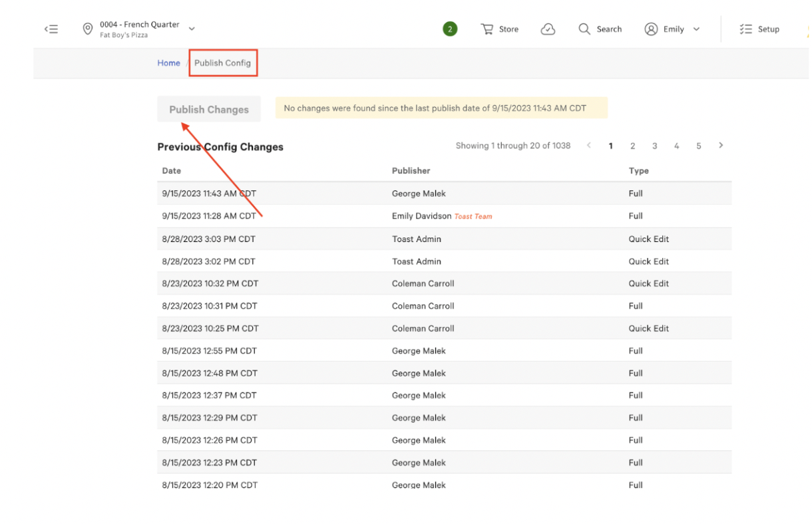Select the Emily Davidson publish row
The image size is (812, 524).
(421, 216)
